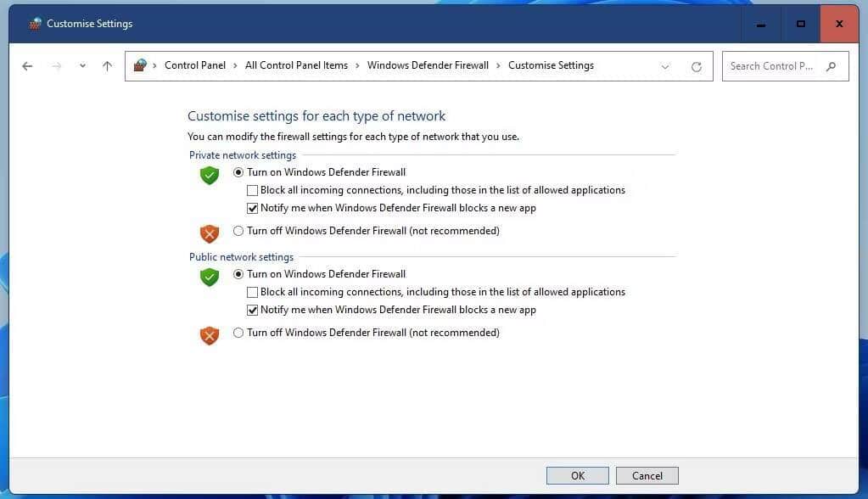Click the back navigation arrow

point(26,65)
